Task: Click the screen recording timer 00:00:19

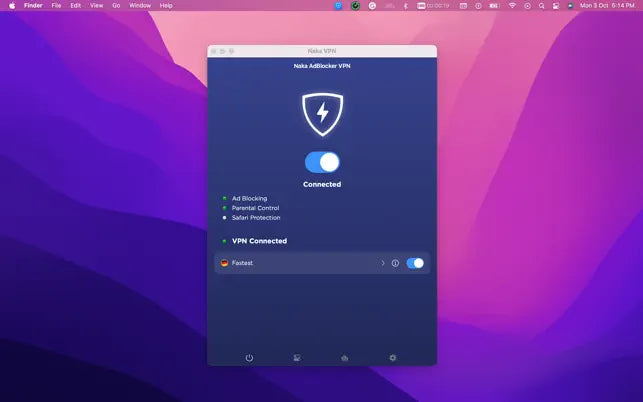Action: (433, 6)
